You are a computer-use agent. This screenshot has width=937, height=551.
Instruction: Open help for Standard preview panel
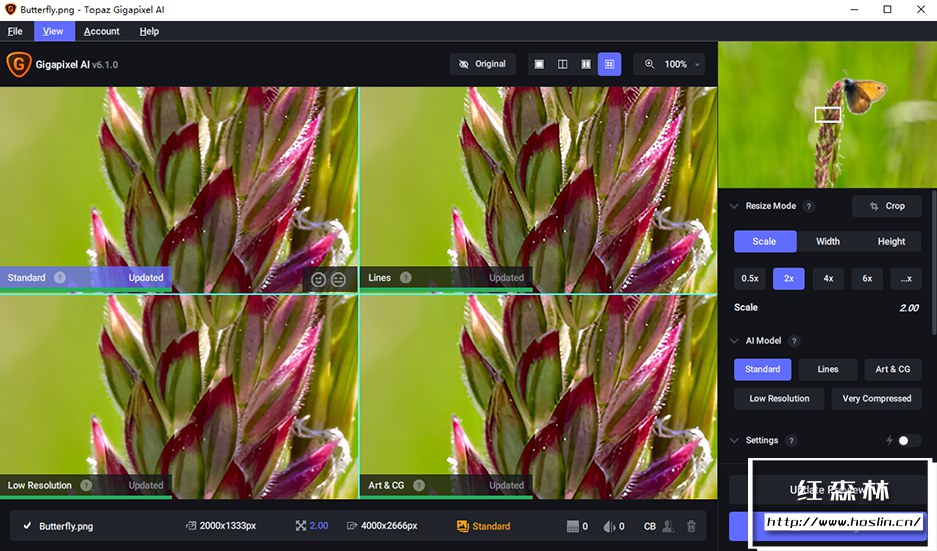(60, 277)
